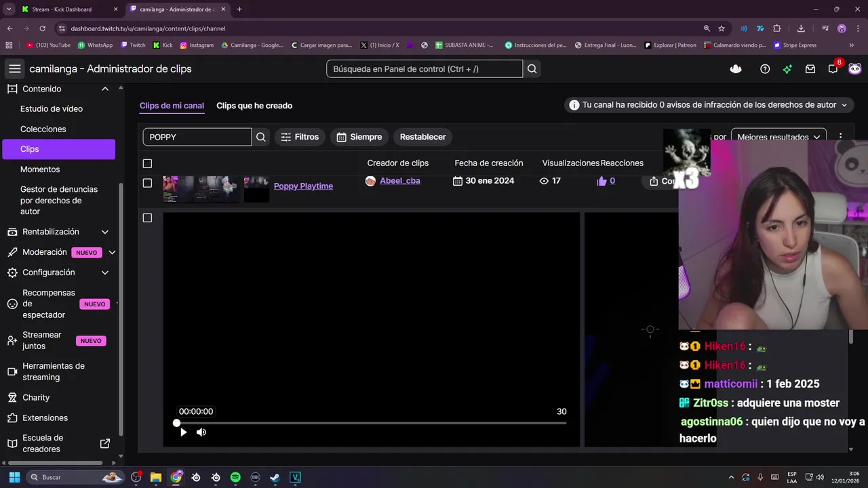Expand the Moderación section

(x=112, y=252)
